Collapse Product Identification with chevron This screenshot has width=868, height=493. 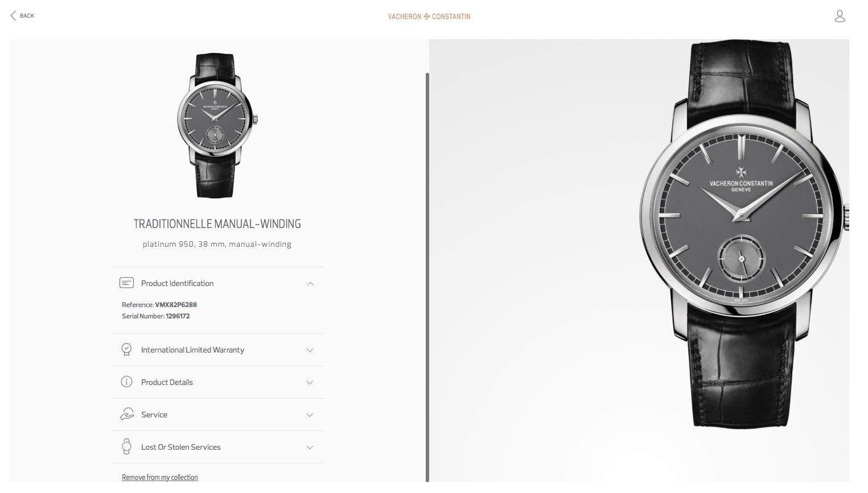(x=310, y=284)
